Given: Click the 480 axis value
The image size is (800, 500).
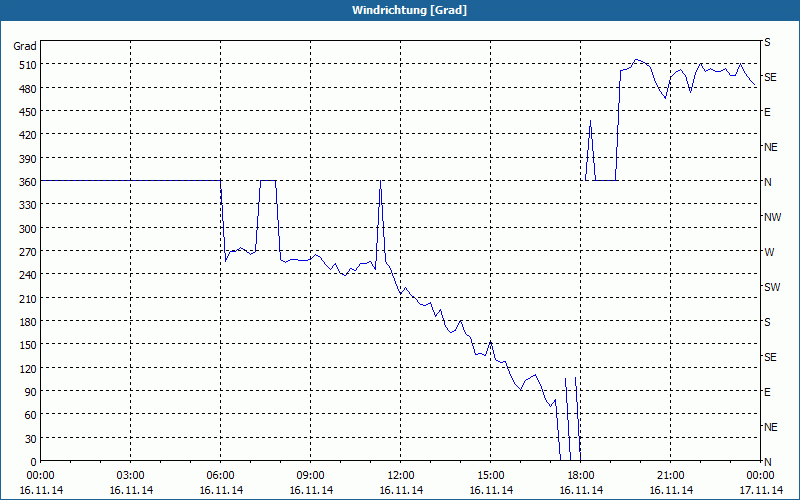Looking at the screenshot, I should 28,89.
